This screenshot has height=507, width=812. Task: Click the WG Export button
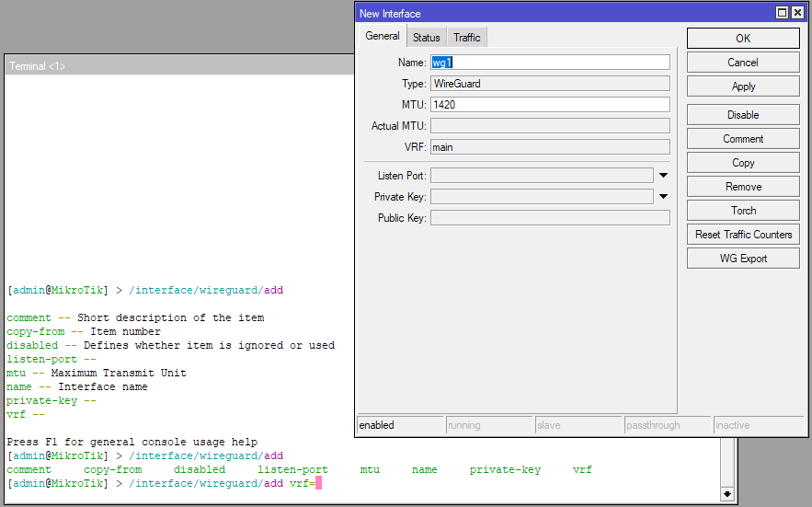(x=742, y=259)
